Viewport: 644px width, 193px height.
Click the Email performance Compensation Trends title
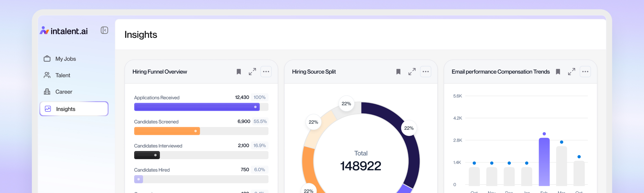pyautogui.click(x=501, y=72)
